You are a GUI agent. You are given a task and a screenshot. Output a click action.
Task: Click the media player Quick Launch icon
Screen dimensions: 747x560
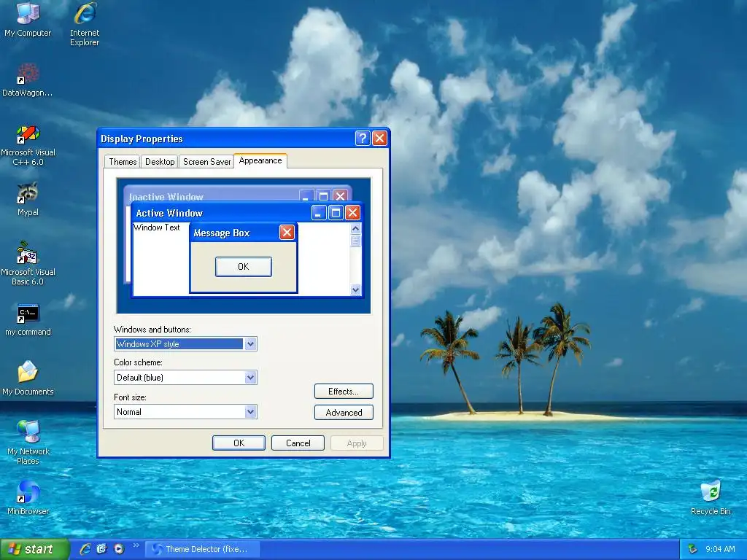(x=119, y=549)
